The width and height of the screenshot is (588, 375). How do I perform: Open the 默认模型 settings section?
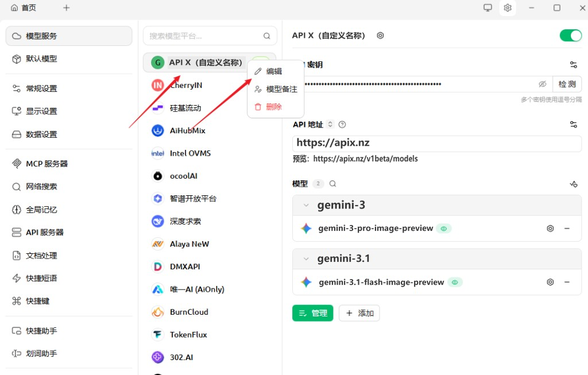pos(69,59)
